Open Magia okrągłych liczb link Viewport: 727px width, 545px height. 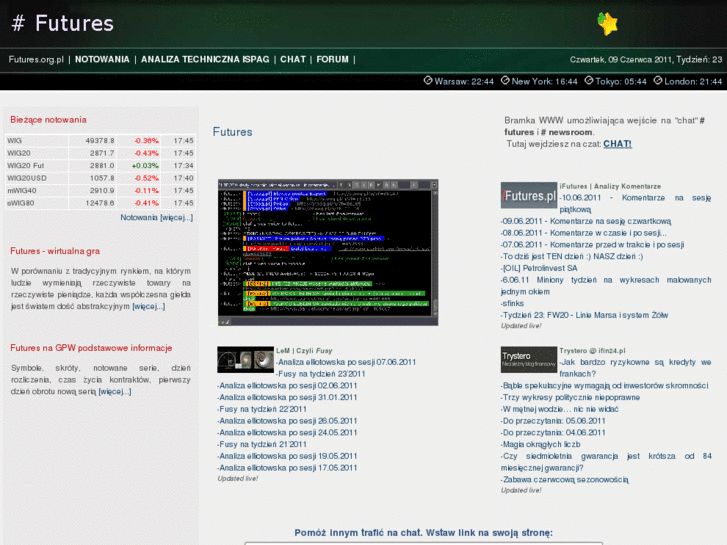(541, 444)
